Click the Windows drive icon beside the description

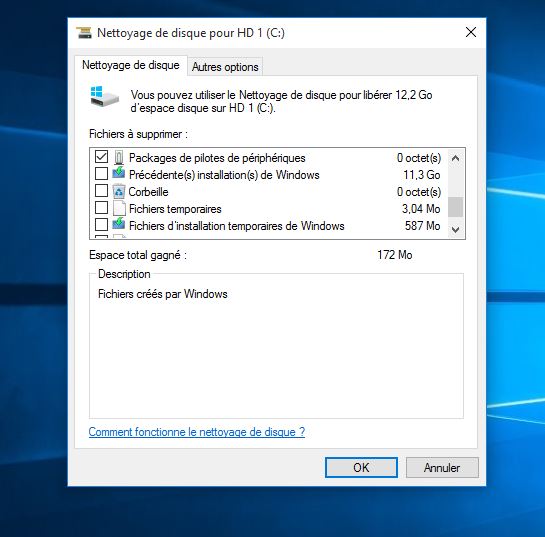tap(104, 97)
